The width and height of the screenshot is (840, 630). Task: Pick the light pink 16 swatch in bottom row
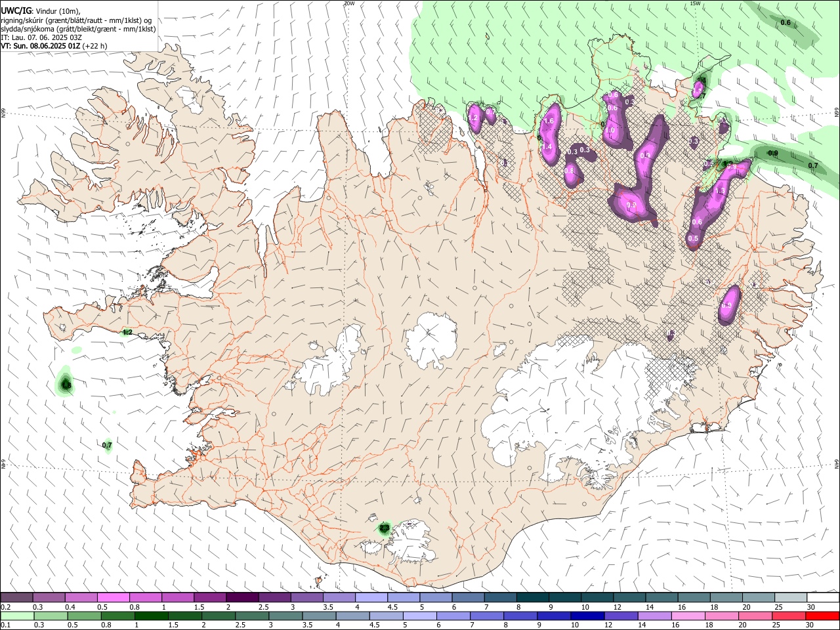[688, 616]
